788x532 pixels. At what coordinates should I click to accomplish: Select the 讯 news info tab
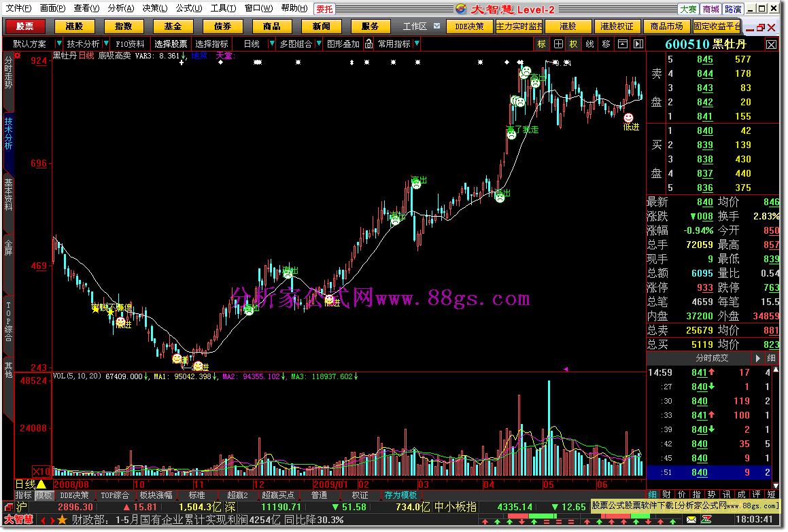click(x=726, y=495)
